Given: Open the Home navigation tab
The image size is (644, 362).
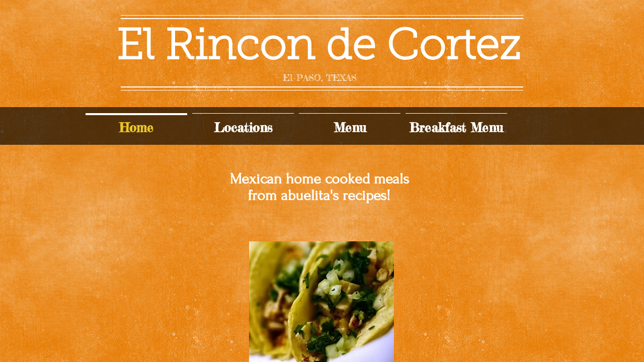Looking at the screenshot, I should coord(136,128).
